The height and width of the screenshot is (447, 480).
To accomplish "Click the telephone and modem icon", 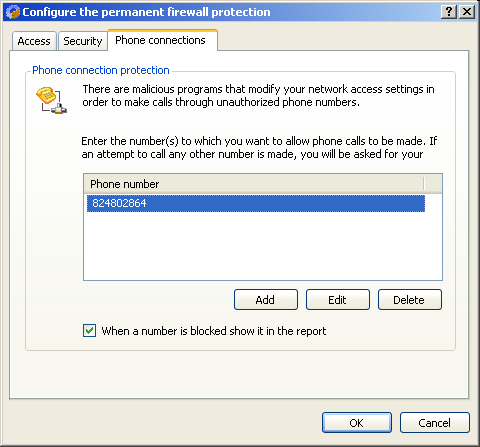I will click(51, 100).
